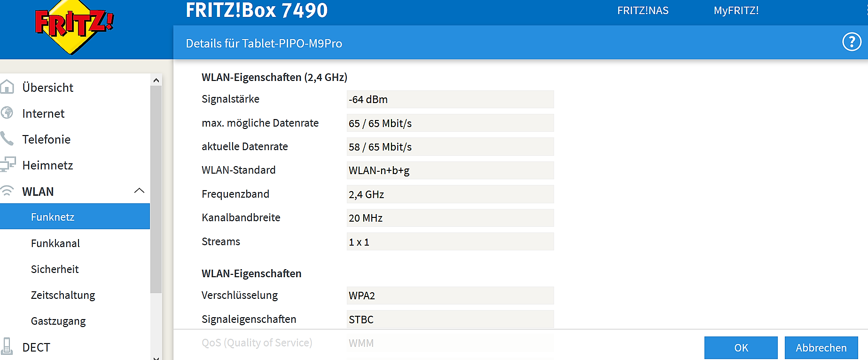This screenshot has height=360, width=868.
Task: Open the DECT menu entry
Action: tap(36, 347)
